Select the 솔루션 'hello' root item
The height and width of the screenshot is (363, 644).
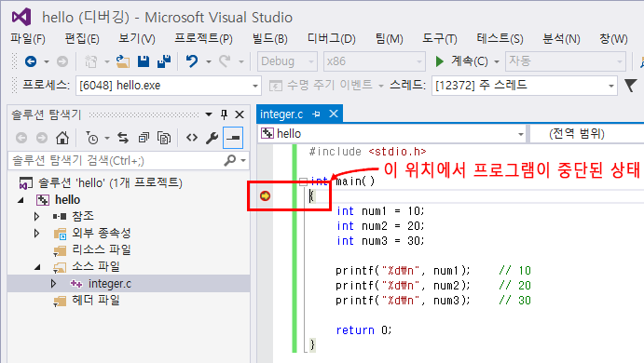pyautogui.click(x=110, y=182)
